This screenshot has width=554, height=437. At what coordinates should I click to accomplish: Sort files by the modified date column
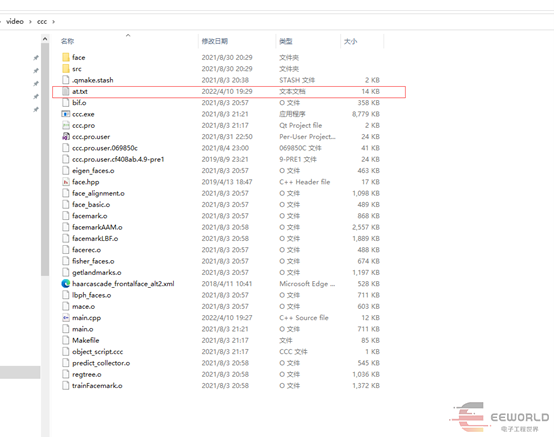(x=215, y=41)
